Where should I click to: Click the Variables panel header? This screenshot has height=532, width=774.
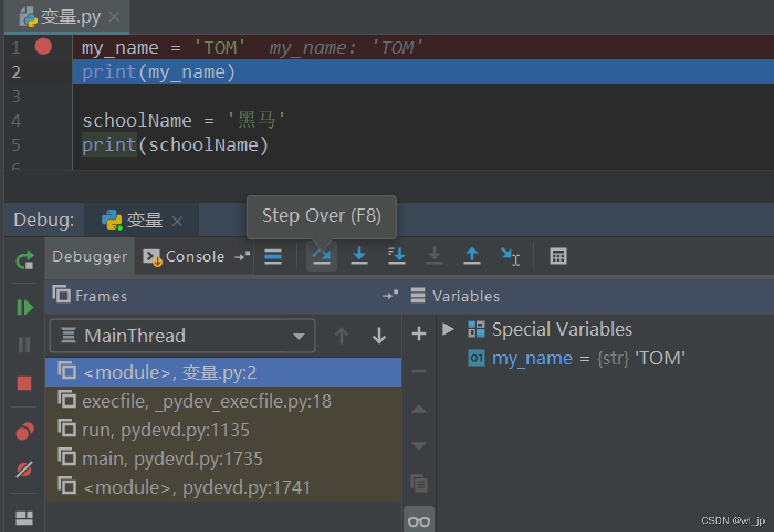click(x=589, y=296)
